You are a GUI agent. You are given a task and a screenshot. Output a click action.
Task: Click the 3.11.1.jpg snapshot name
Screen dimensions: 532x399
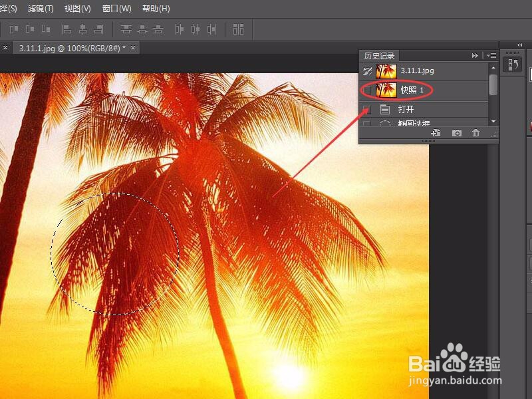coord(418,70)
